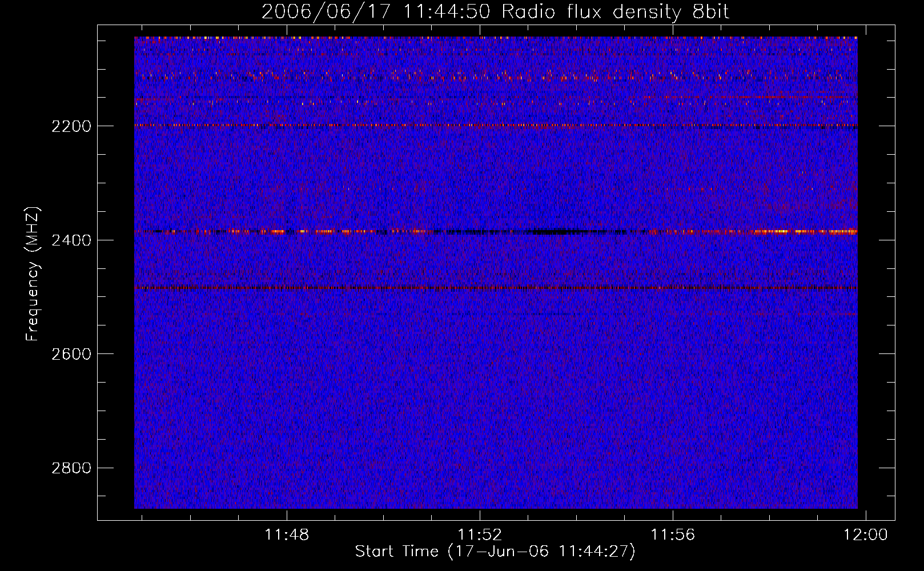This screenshot has width=924, height=571.
Task: Click the 12:00 time tick label
Action: (x=866, y=535)
